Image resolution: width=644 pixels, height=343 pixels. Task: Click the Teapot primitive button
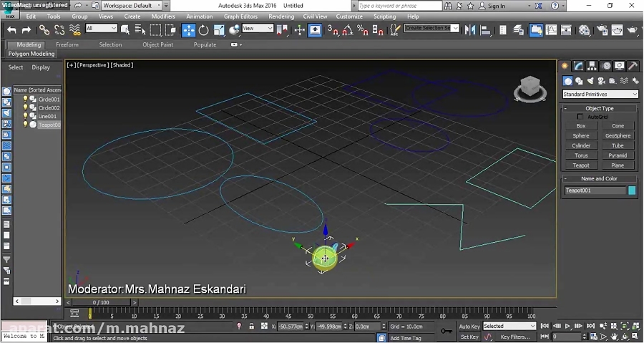[x=581, y=165]
